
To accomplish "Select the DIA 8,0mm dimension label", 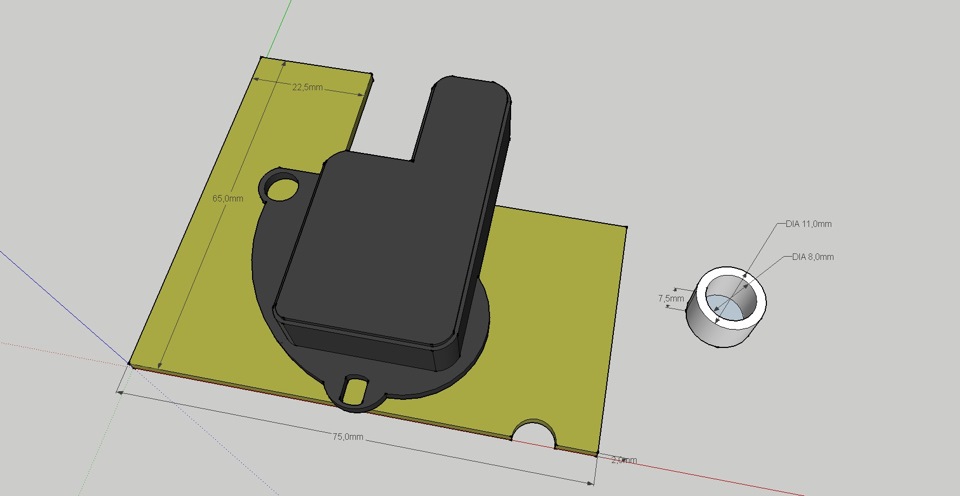I will click(812, 257).
